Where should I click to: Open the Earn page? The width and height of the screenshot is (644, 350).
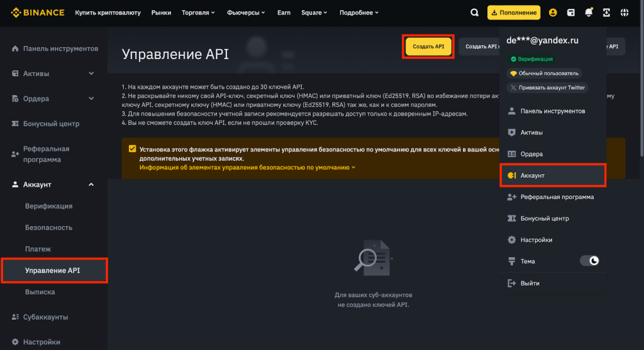click(x=284, y=13)
